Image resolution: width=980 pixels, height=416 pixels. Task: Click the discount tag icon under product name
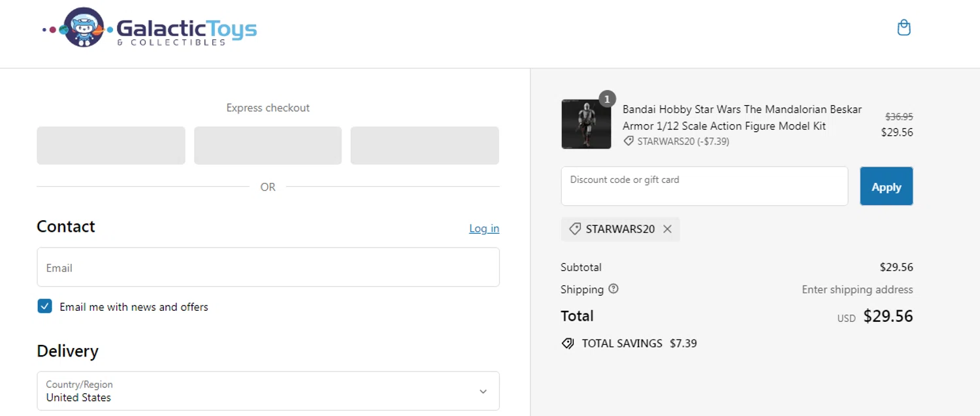(x=629, y=141)
